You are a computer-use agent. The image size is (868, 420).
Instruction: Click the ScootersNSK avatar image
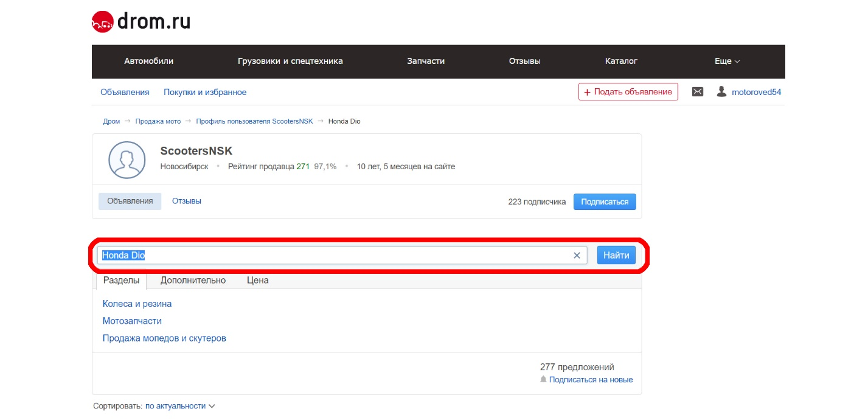click(127, 159)
